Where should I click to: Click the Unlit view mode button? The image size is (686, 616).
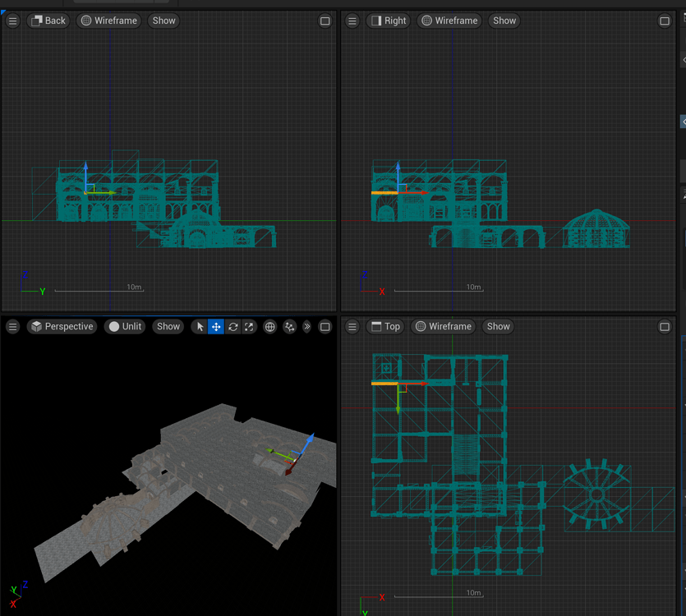(x=125, y=326)
